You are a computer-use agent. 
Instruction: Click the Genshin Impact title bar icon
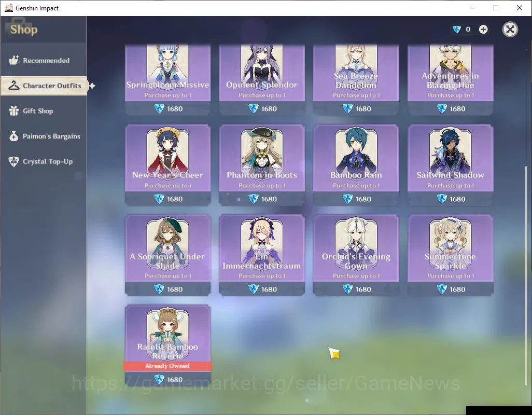[8, 8]
